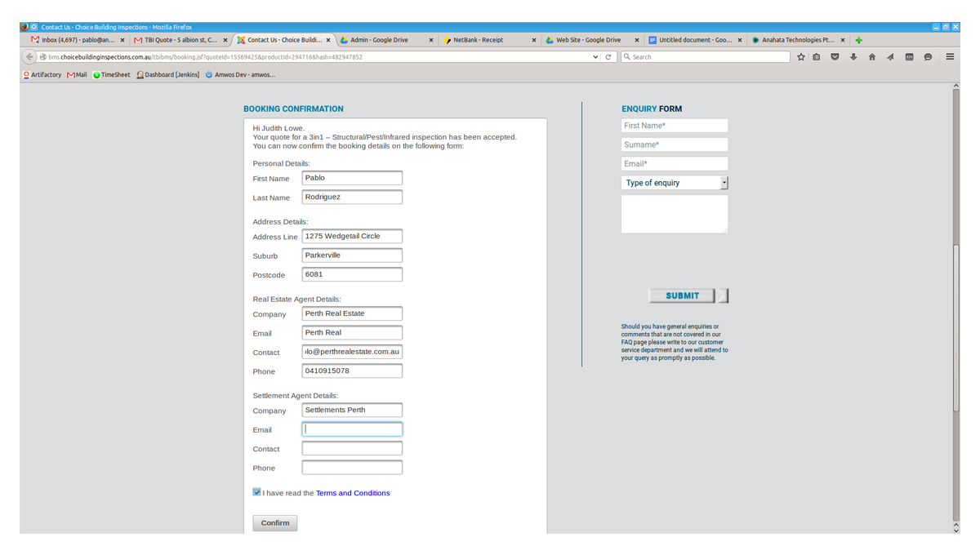Close the Admin - Google Drive tab
The image size is (980, 555).
(431, 40)
